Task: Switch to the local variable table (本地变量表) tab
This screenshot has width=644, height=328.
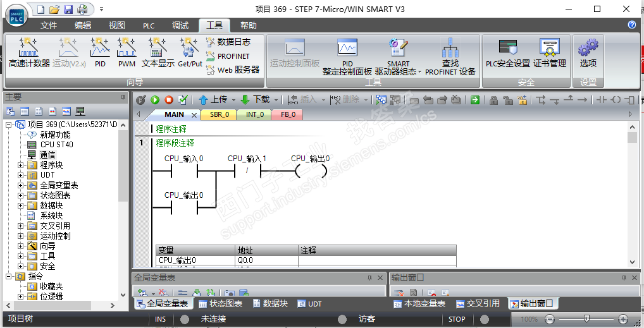Action: click(419, 304)
